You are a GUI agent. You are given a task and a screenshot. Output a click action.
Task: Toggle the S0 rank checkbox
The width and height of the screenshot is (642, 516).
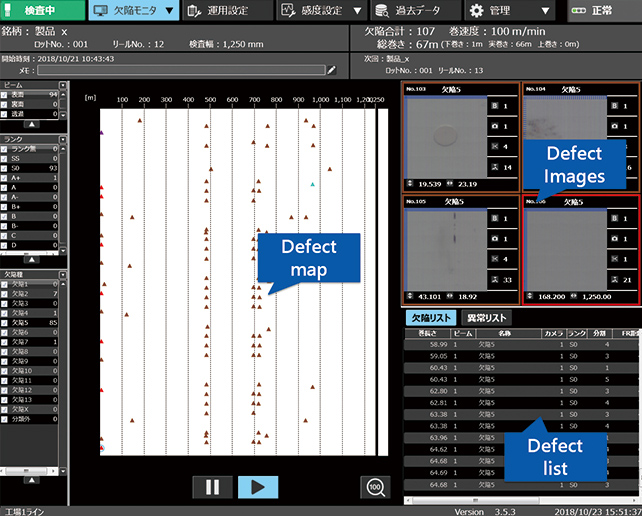pyautogui.click(x=4, y=168)
